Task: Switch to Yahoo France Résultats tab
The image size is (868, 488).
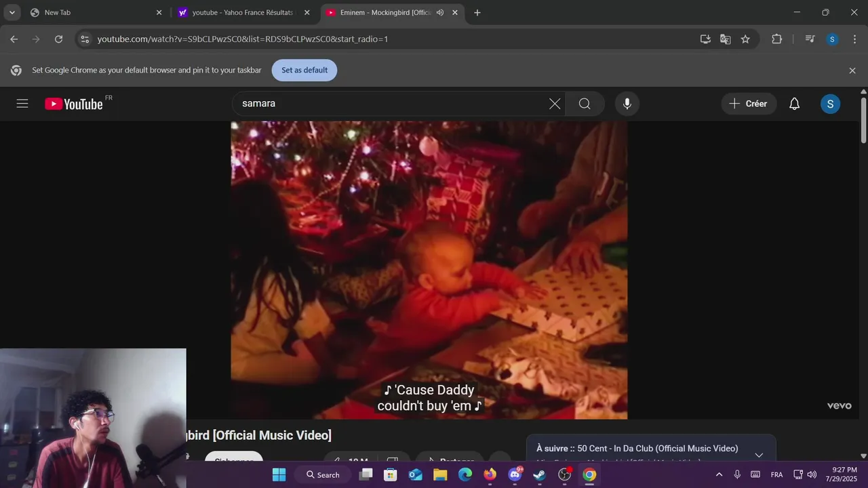Action: tap(243, 12)
